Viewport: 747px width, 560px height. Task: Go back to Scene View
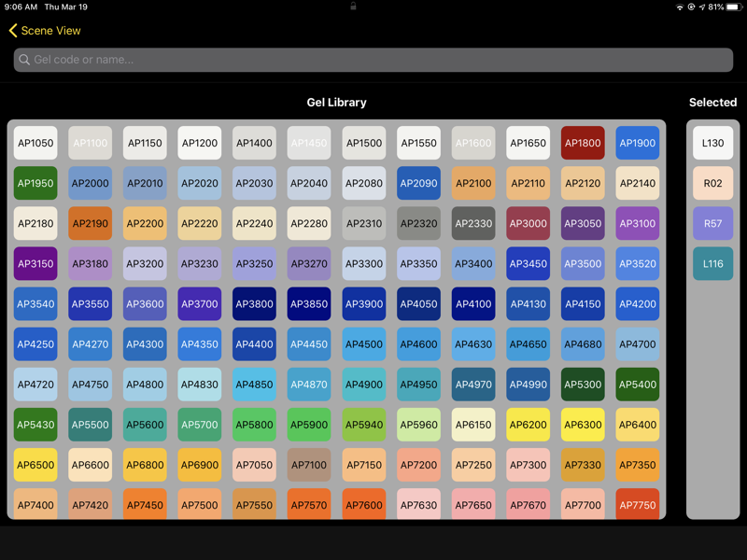pos(45,31)
